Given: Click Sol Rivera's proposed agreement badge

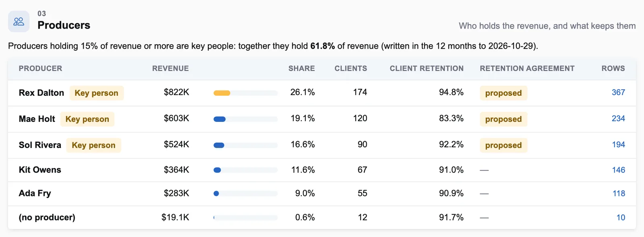Looking at the screenshot, I should (504, 145).
